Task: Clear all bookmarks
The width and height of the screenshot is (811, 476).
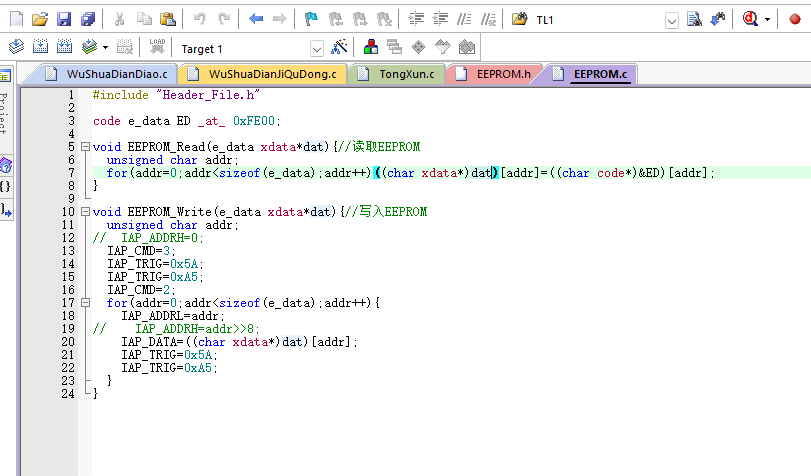Action: (384, 20)
